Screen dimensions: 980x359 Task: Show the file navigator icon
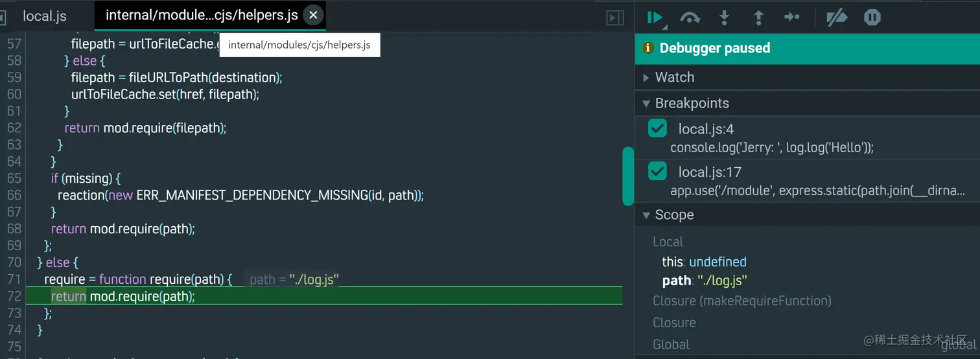(x=3, y=16)
